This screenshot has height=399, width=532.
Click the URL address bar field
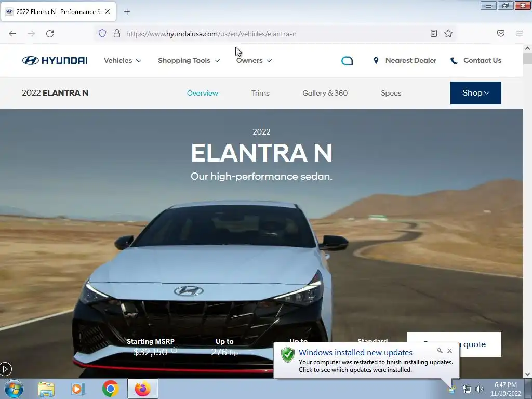(275, 34)
